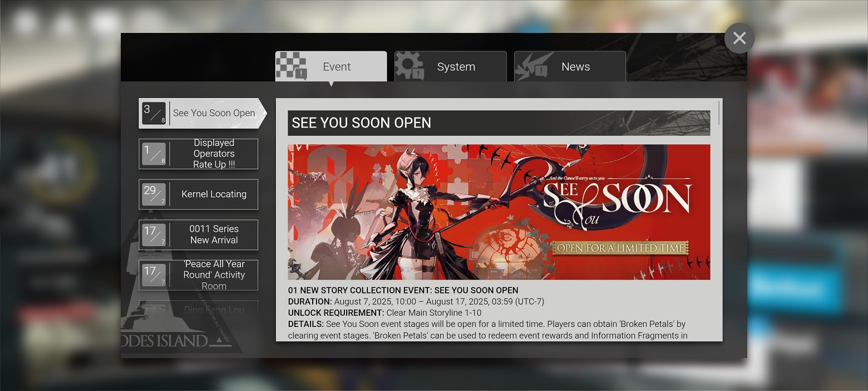Click the News tab logo icon
The width and height of the screenshot is (868, 391).
point(534,66)
